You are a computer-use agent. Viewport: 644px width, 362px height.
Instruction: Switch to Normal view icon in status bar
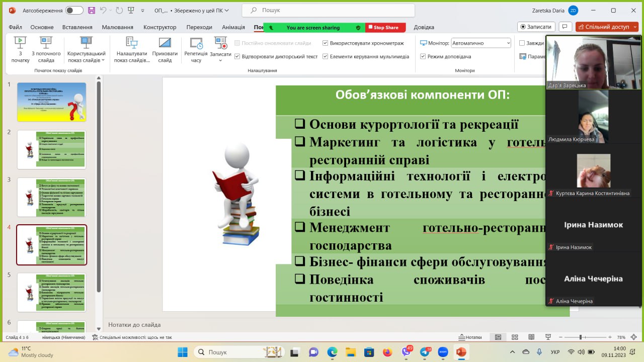click(498, 337)
